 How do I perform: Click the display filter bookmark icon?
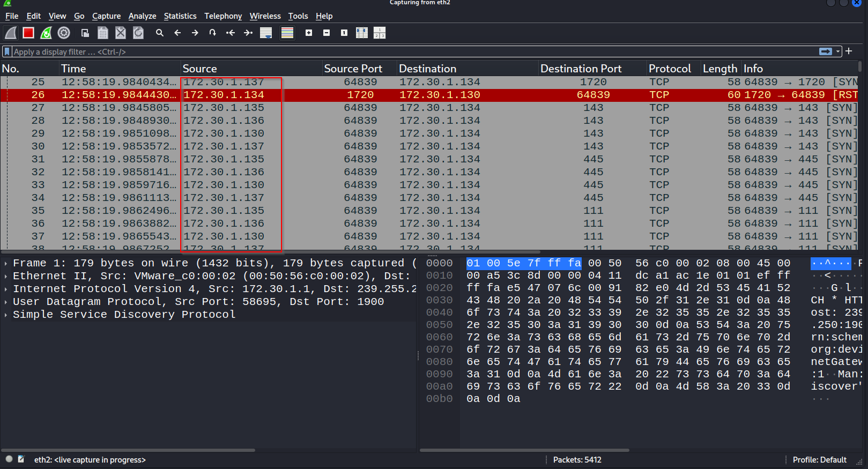point(7,52)
